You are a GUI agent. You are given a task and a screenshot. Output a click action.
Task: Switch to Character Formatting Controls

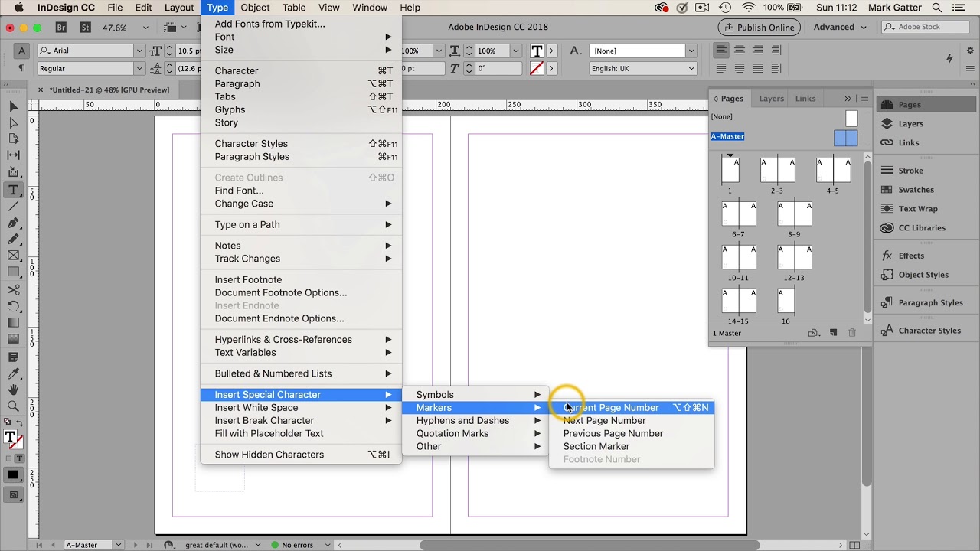pos(22,51)
